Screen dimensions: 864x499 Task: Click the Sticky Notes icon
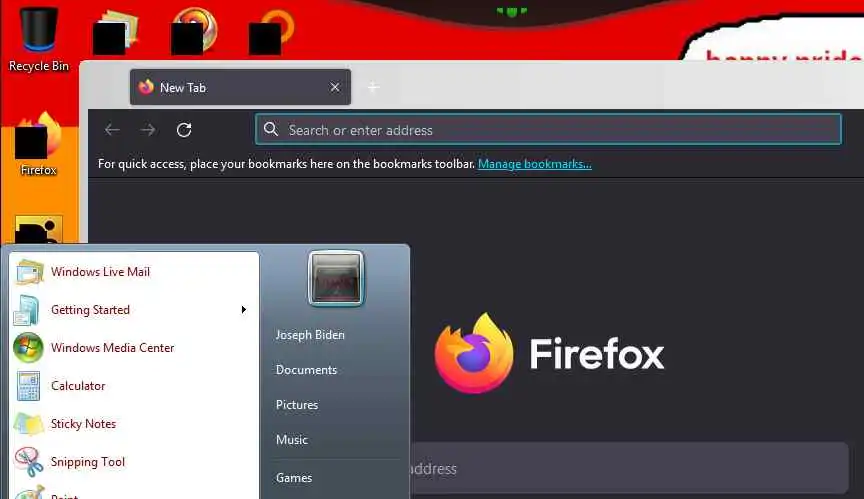click(29, 424)
